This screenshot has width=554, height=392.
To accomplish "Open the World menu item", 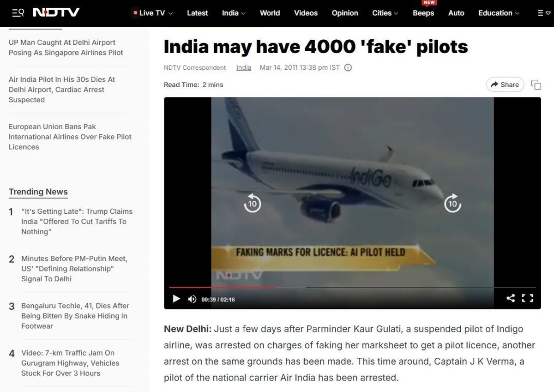I will pyautogui.click(x=270, y=13).
